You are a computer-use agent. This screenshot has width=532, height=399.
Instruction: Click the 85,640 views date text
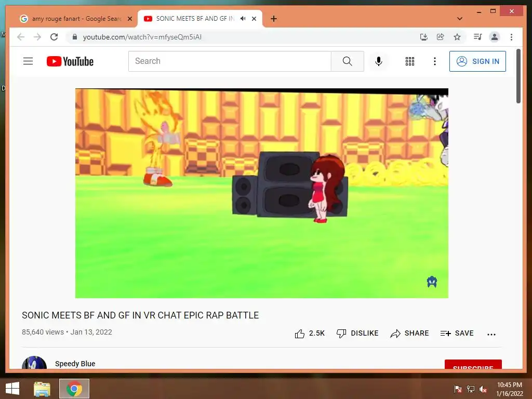tap(67, 332)
